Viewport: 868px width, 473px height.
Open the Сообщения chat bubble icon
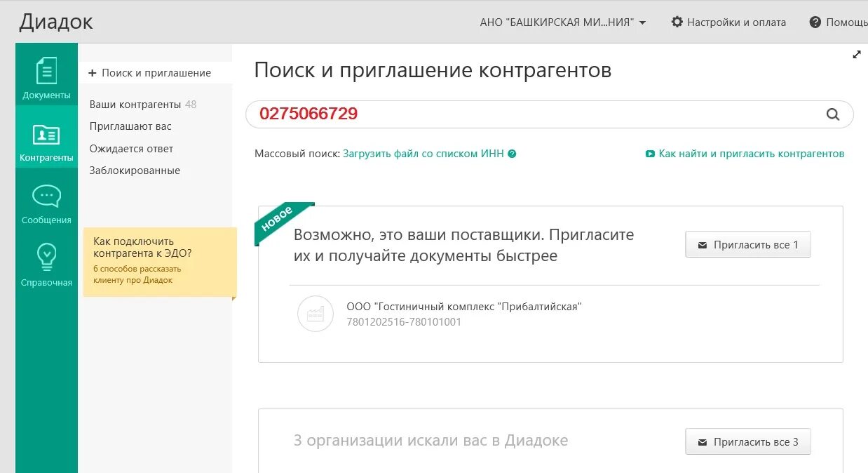coord(46,196)
